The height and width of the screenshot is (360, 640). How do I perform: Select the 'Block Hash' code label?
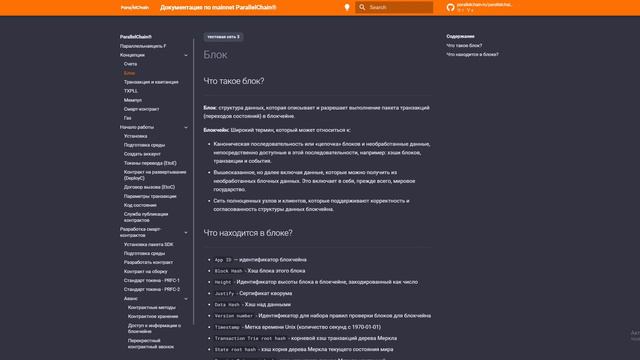(228, 271)
